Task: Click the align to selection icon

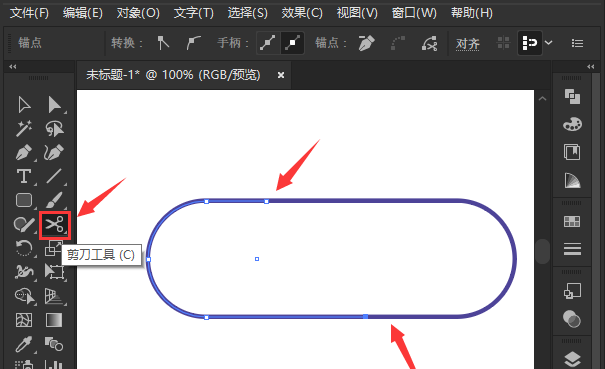Action: (x=529, y=43)
